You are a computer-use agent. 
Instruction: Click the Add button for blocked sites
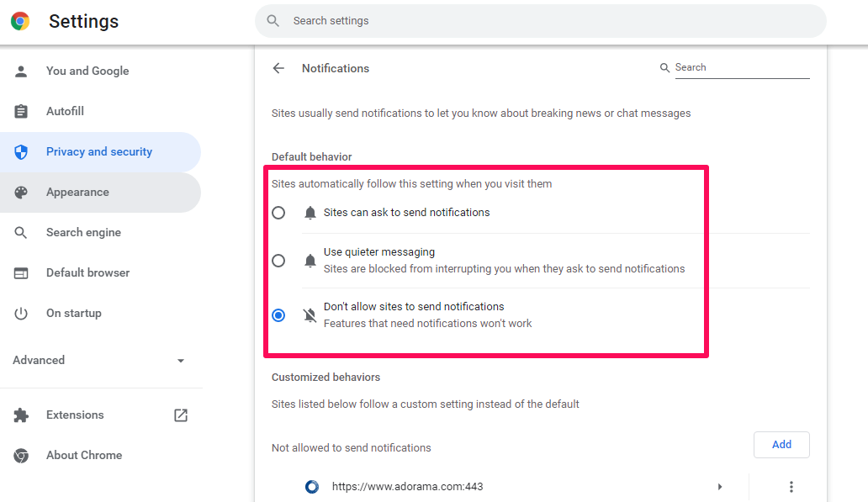coord(781,445)
